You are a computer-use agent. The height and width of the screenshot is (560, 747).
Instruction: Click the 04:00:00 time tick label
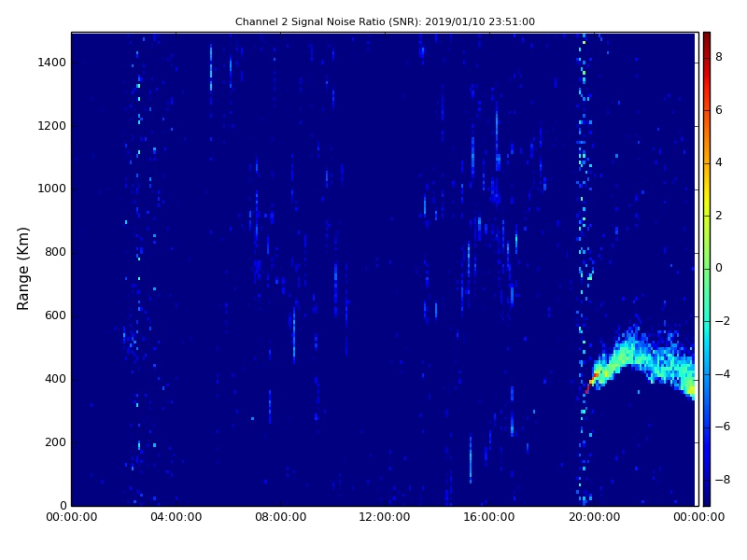click(x=176, y=517)
